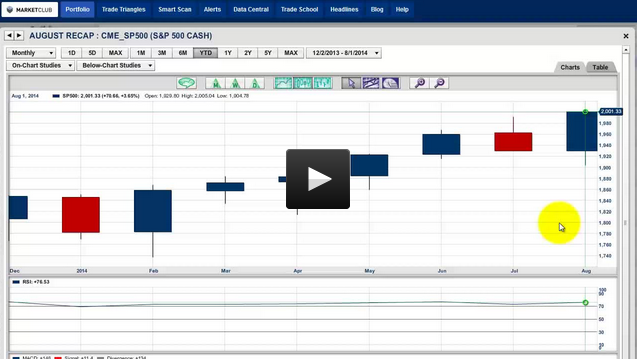Open the date range 12/2/2013 - 8/1/2014 dropdown
The width and height of the screenshot is (637, 360).
coord(344,53)
